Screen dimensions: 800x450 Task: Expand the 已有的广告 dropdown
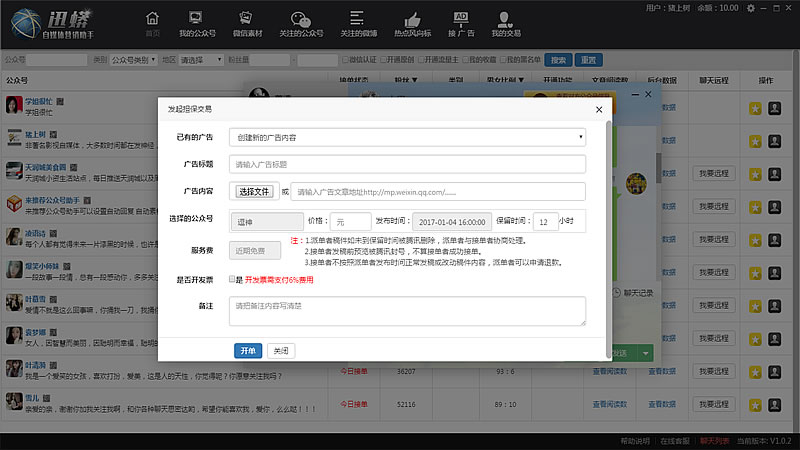point(407,137)
